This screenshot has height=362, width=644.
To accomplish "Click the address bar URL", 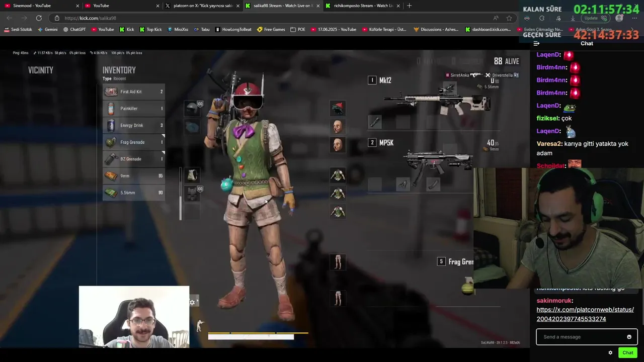I will pos(91,18).
